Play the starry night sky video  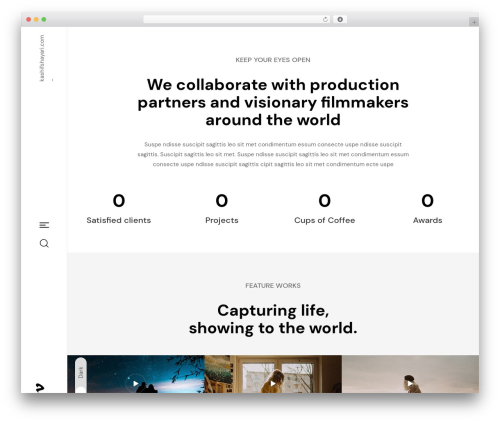[x=135, y=383]
